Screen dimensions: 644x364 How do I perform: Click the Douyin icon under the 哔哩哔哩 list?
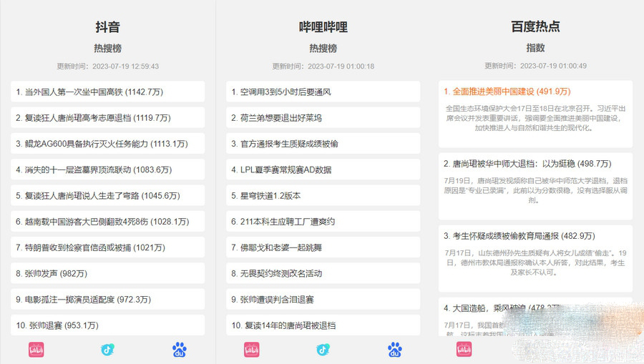[323, 350]
